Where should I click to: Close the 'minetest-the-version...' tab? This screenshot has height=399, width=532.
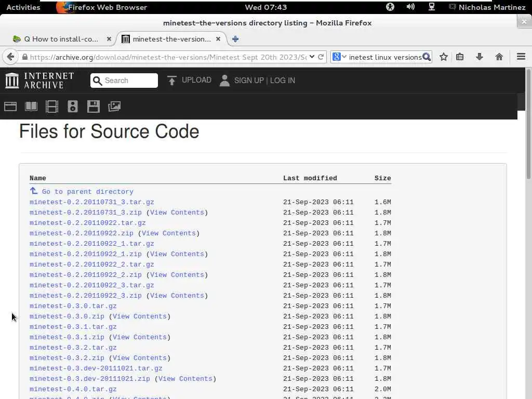(218, 39)
